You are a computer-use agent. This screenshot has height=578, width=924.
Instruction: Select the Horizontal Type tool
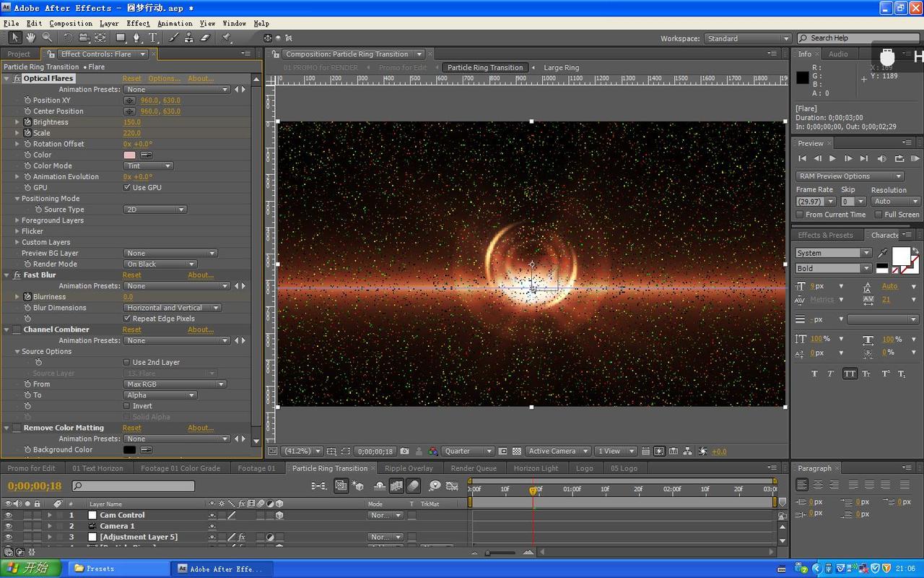(153, 38)
